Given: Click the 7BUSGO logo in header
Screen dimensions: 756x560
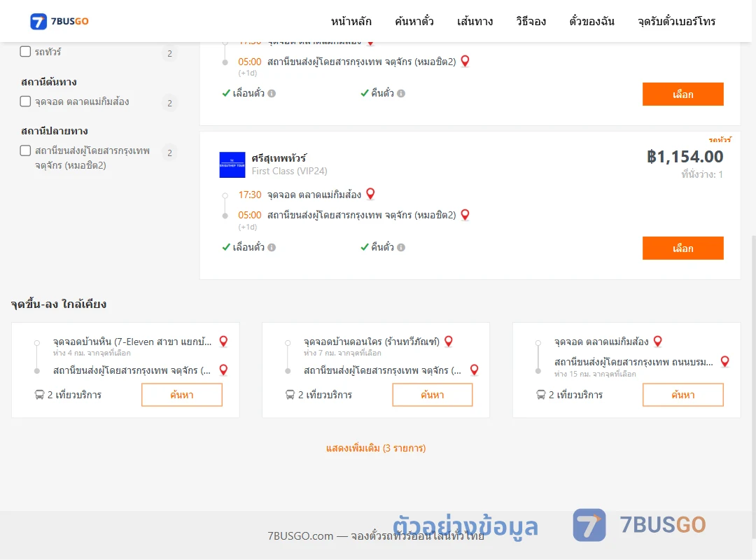Looking at the screenshot, I should 59,21.
